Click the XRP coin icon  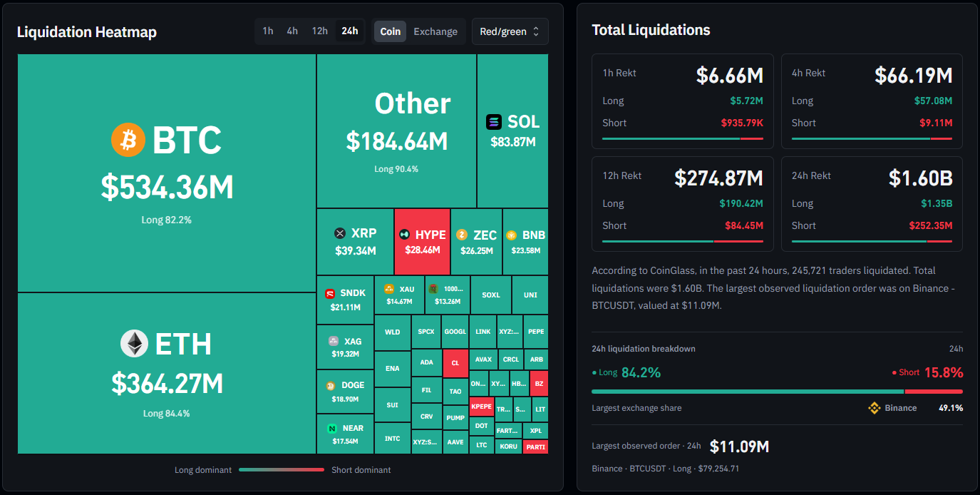tap(340, 233)
